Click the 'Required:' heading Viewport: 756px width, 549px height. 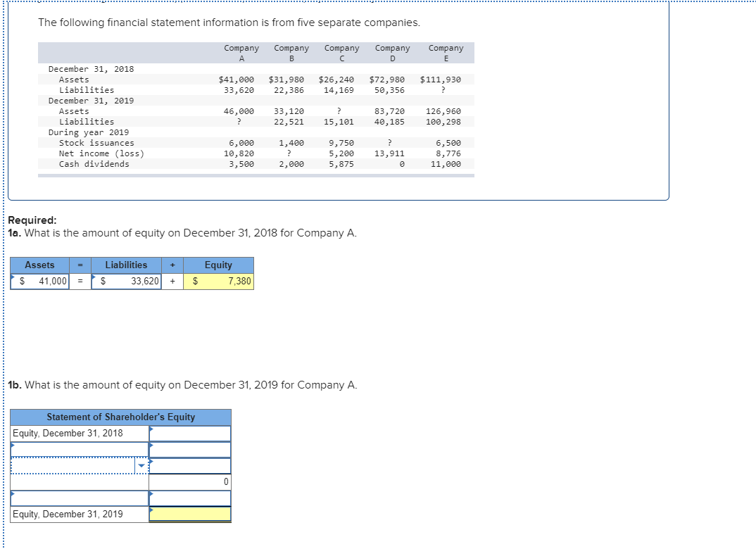32,220
